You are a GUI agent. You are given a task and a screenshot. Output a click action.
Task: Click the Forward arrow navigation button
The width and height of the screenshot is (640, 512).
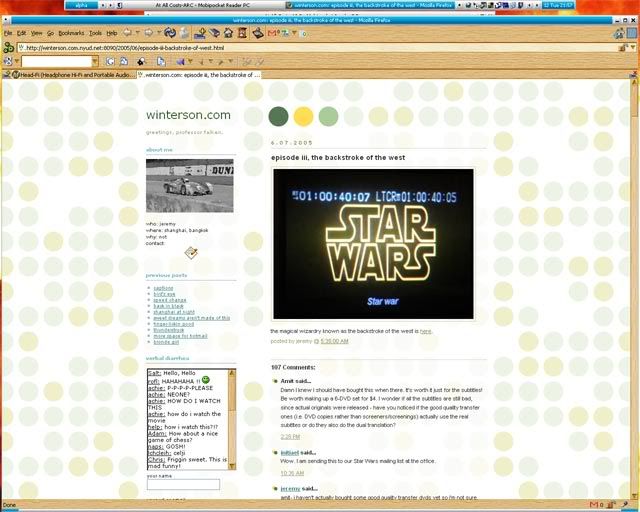(x=149, y=33)
